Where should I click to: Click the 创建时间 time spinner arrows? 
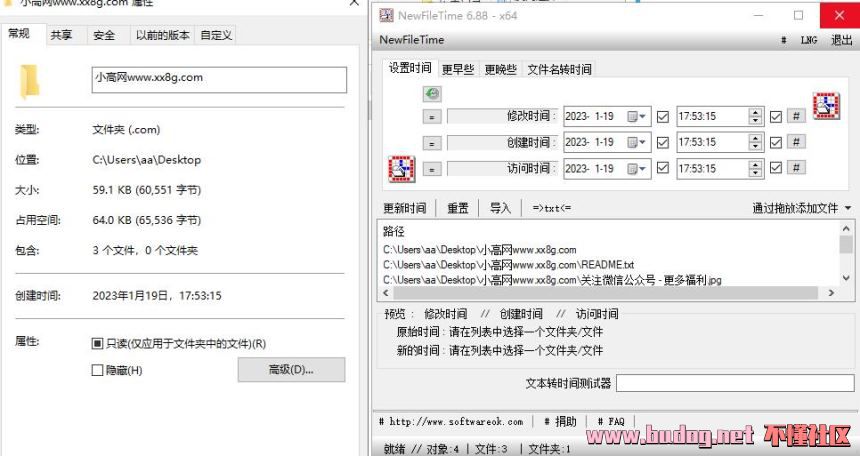[755, 142]
